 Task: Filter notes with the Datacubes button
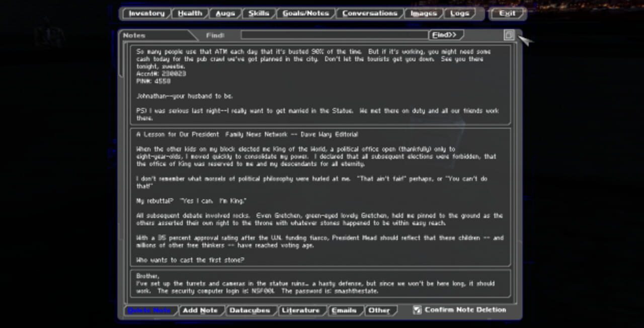tap(250, 310)
